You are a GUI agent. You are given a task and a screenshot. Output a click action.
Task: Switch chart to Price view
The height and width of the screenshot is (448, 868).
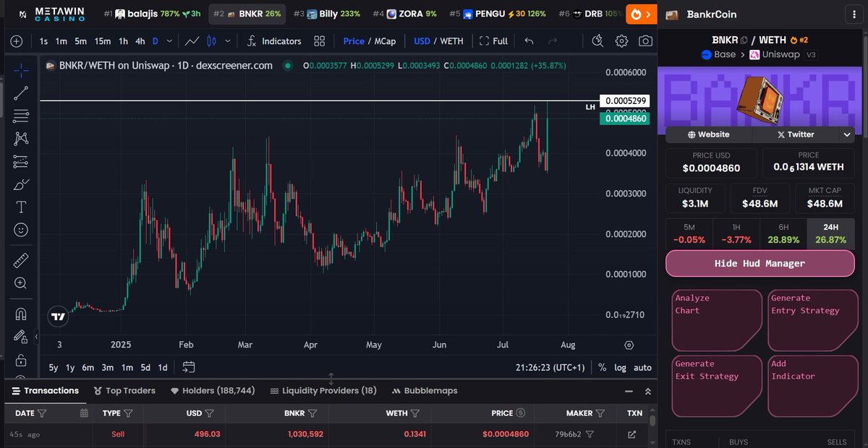point(354,41)
